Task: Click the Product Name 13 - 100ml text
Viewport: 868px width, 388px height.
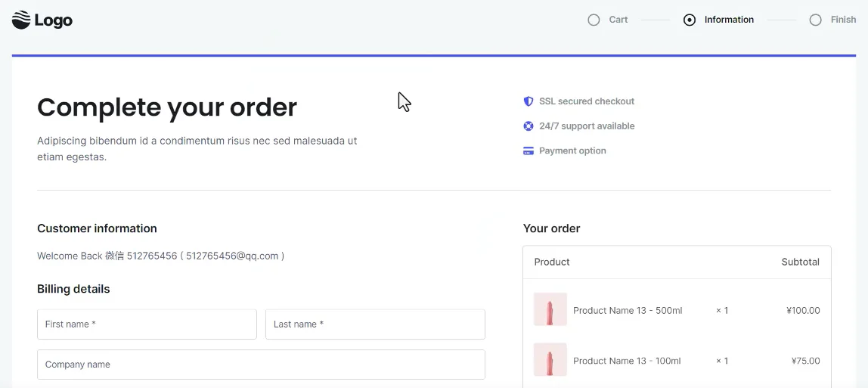Action: (x=627, y=361)
